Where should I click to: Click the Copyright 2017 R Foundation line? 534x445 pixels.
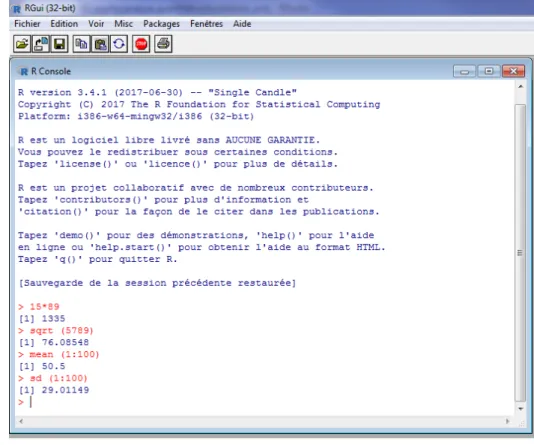(199, 105)
